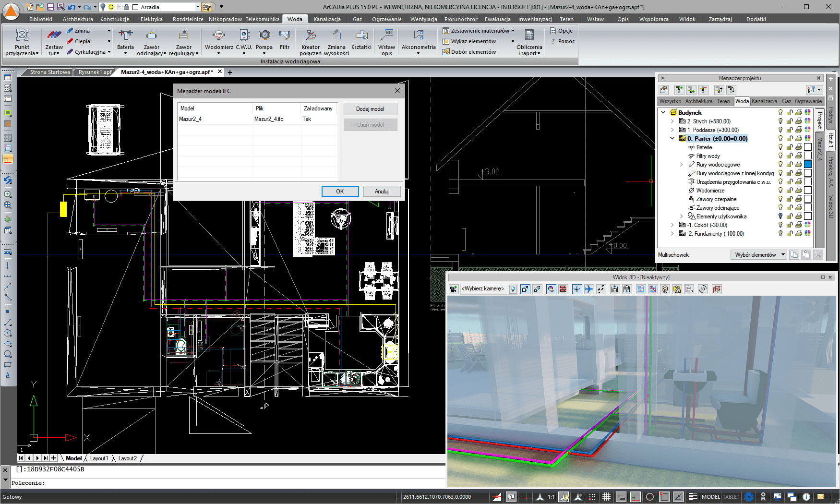The height and width of the screenshot is (504, 840).
Task: Click Dobór elementów button
Action: [469, 52]
